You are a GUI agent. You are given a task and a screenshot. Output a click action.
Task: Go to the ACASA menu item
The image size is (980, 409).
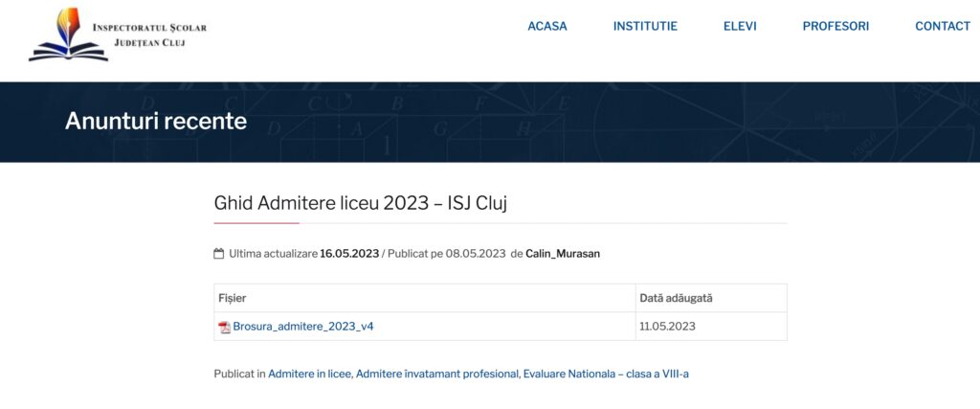[547, 27]
